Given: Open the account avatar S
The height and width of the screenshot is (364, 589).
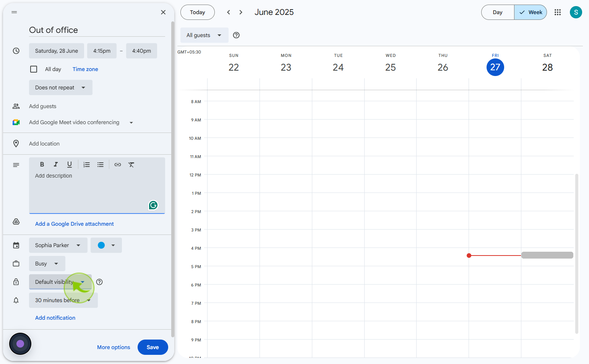Looking at the screenshot, I should tap(576, 12).
